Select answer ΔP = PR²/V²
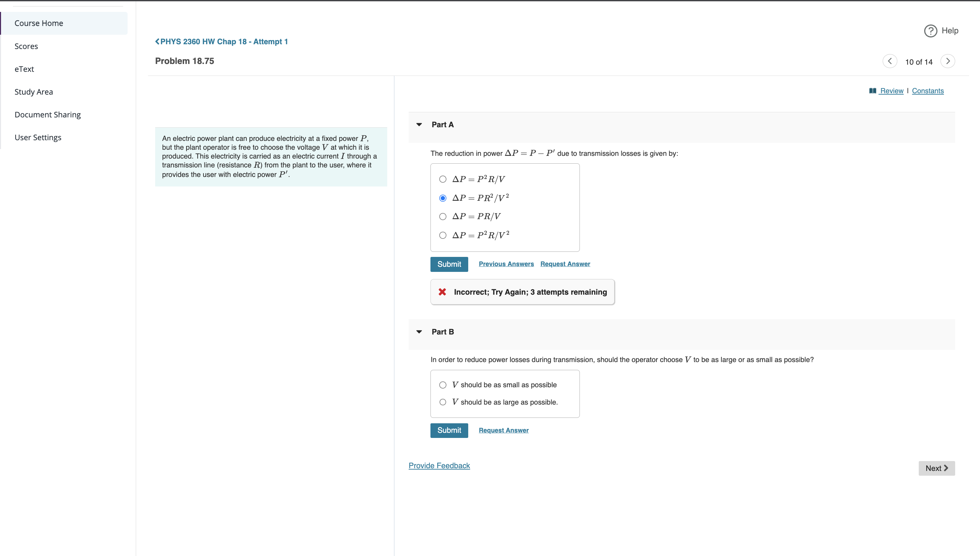 (442, 198)
